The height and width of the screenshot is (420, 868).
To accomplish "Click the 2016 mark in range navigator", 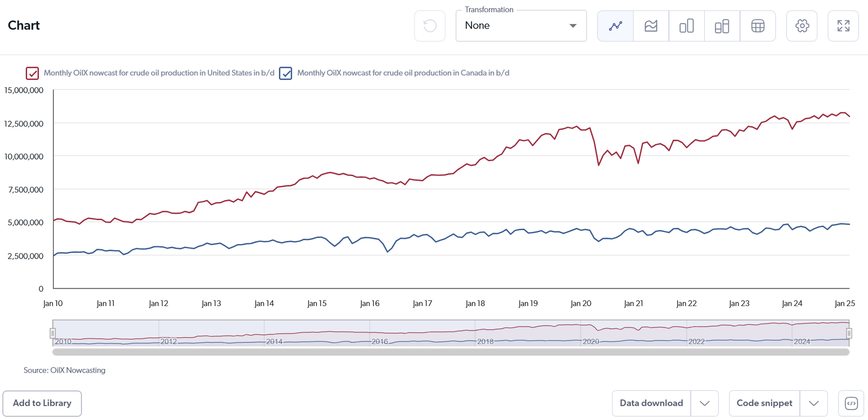I will pos(380,342).
